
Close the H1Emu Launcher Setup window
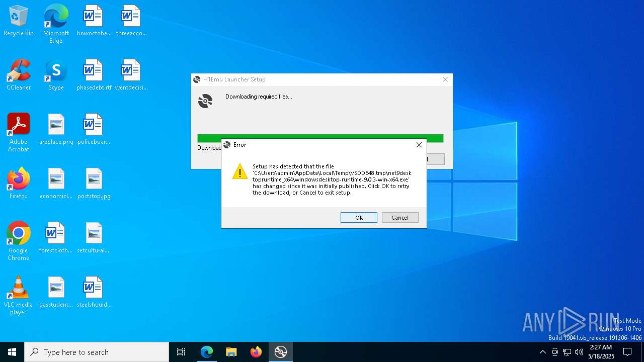pyautogui.click(x=445, y=79)
